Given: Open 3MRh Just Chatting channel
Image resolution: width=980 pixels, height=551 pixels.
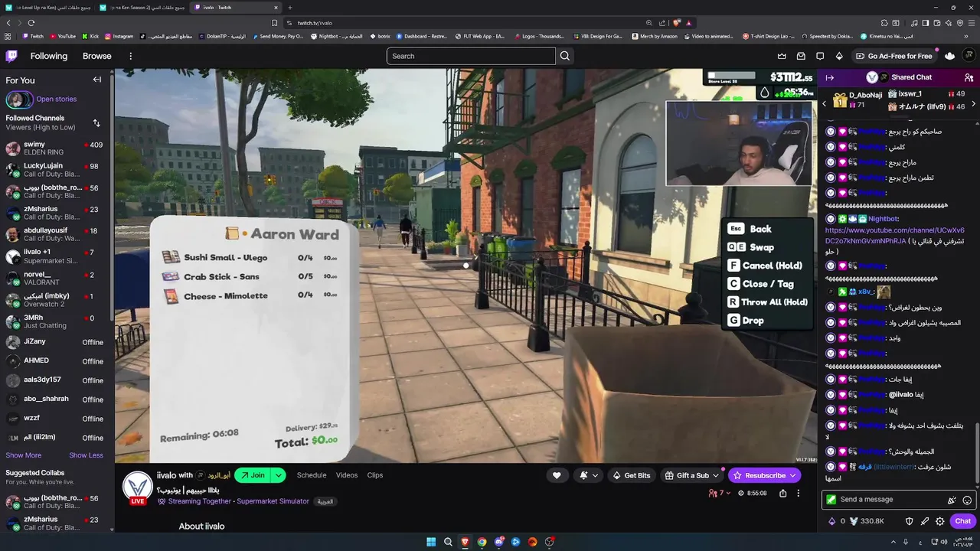Looking at the screenshot, I should pos(55,321).
